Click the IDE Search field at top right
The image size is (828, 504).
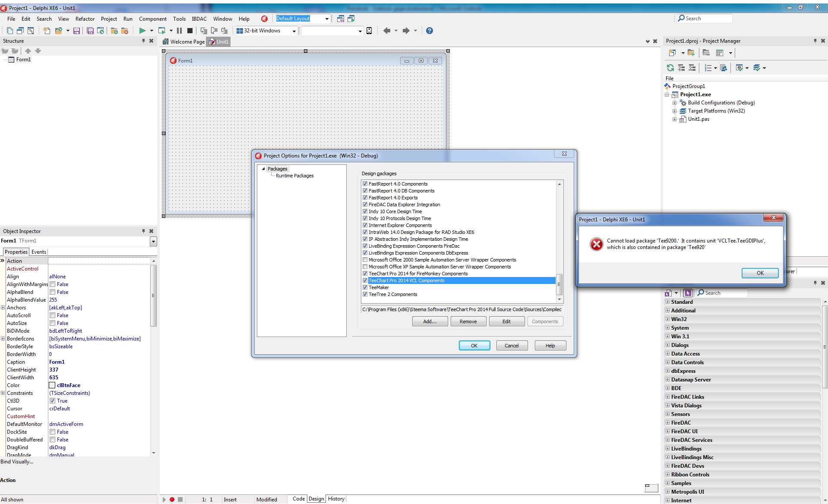tap(705, 18)
